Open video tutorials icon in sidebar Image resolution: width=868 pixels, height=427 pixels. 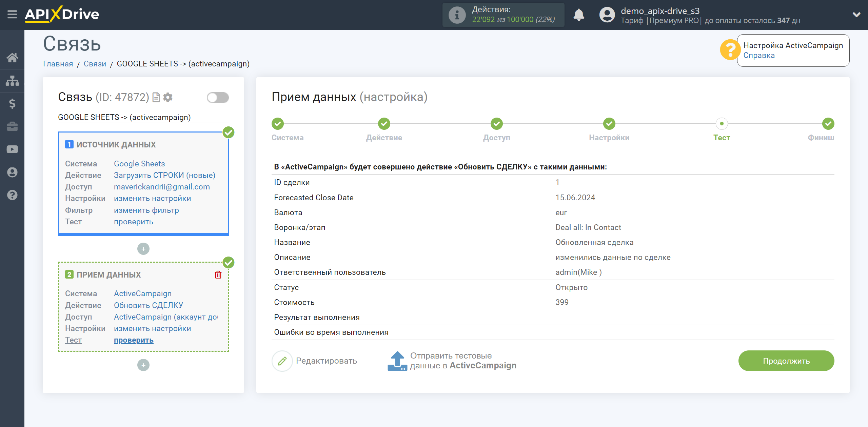[x=12, y=149]
